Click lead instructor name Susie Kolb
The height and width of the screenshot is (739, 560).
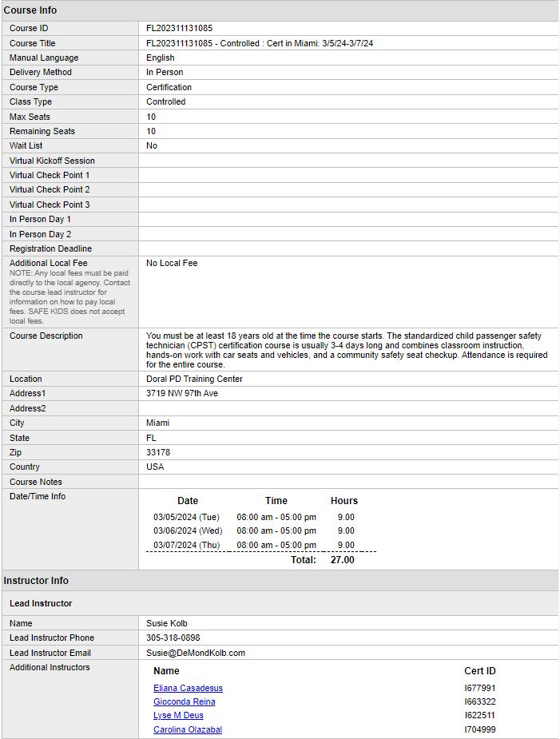click(x=166, y=623)
